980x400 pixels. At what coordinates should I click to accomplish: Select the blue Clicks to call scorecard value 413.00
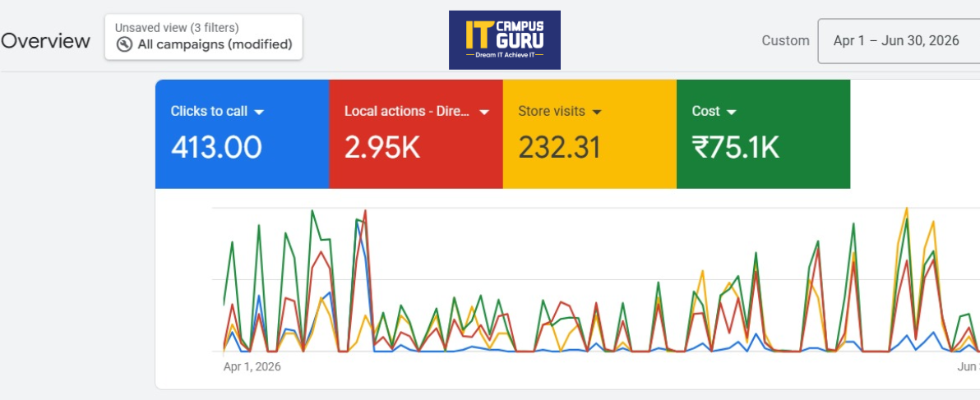click(x=216, y=148)
